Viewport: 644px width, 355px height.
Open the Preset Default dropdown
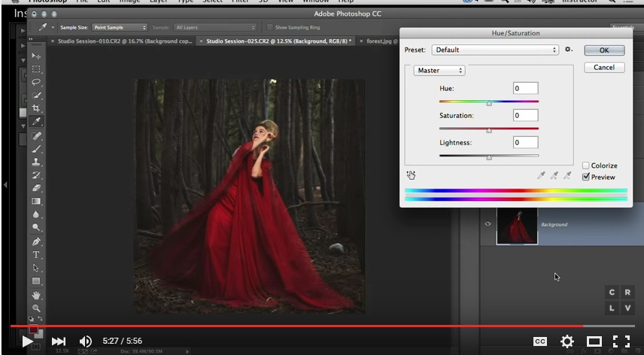(x=495, y=50)
